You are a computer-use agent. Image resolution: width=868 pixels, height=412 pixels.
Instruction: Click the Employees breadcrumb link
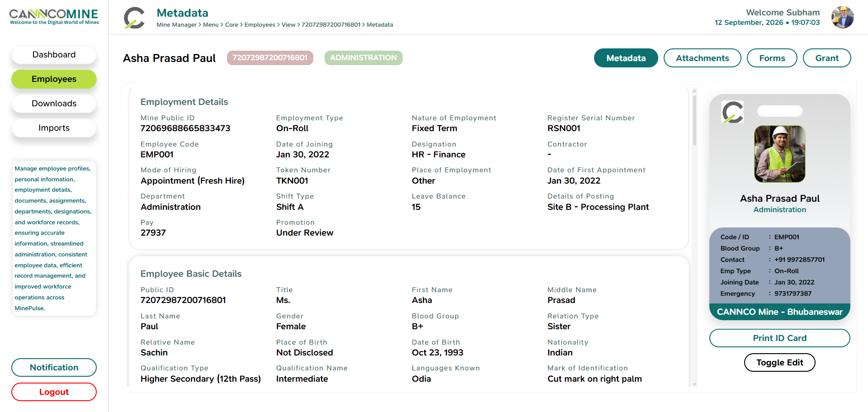click(x=259, y=25)
